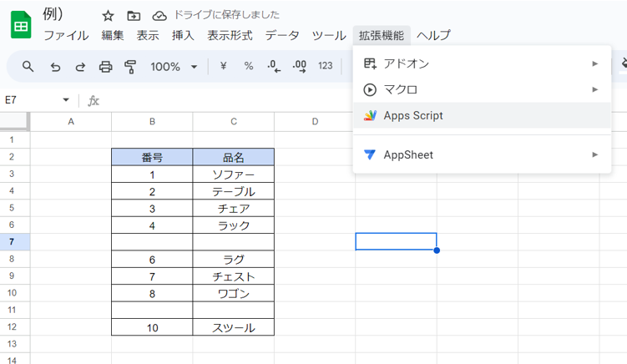Viewport: 627px width, 364px height.
Task: Open the 表示形式 menu
Action: pos(230,36)
